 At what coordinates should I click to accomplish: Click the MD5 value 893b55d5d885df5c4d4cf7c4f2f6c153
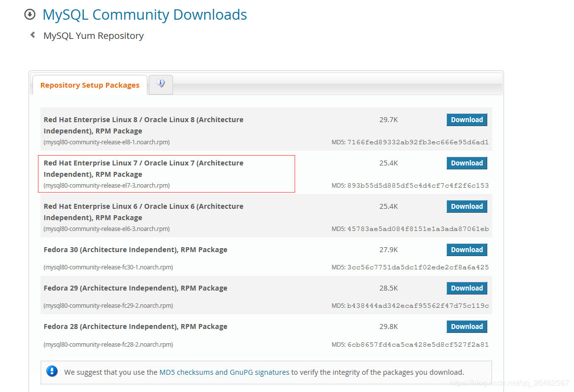(418, 186)
